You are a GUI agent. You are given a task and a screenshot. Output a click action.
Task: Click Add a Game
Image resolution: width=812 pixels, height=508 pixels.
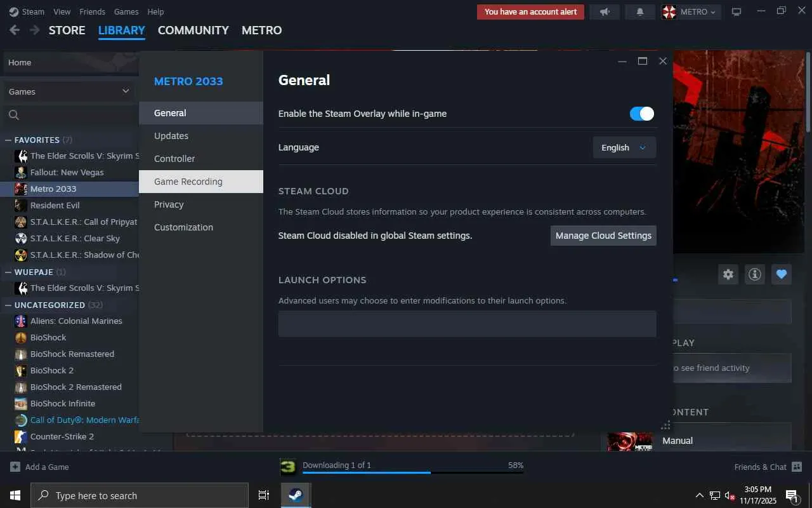39,467
